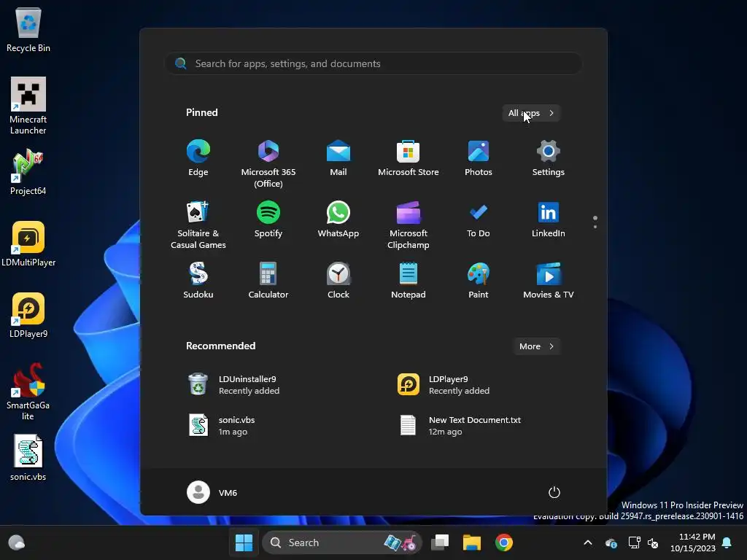Open the VM6 user account menu

point(212,492)
